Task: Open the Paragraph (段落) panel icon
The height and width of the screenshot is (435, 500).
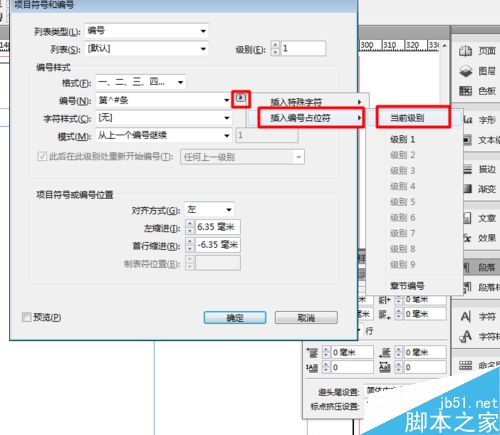Action: (468, 267)
